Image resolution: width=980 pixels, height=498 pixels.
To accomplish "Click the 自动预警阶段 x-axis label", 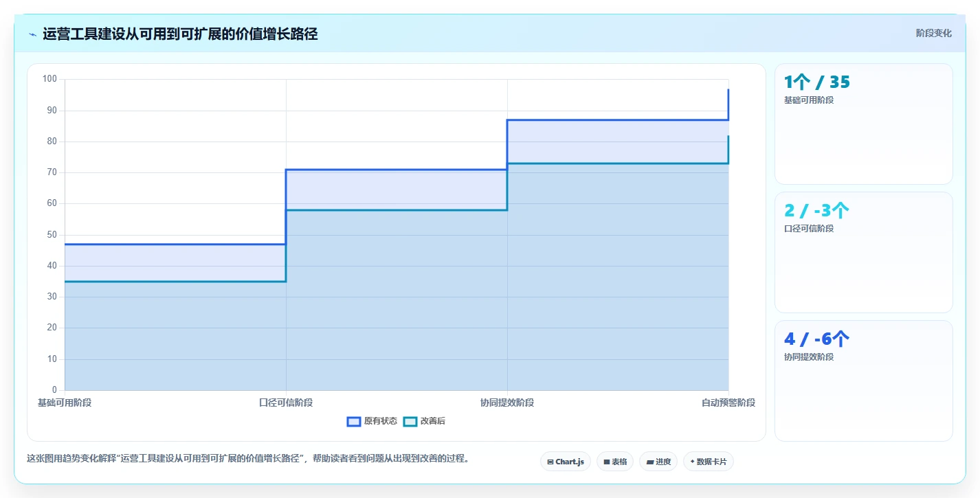I will pos(728,403).
